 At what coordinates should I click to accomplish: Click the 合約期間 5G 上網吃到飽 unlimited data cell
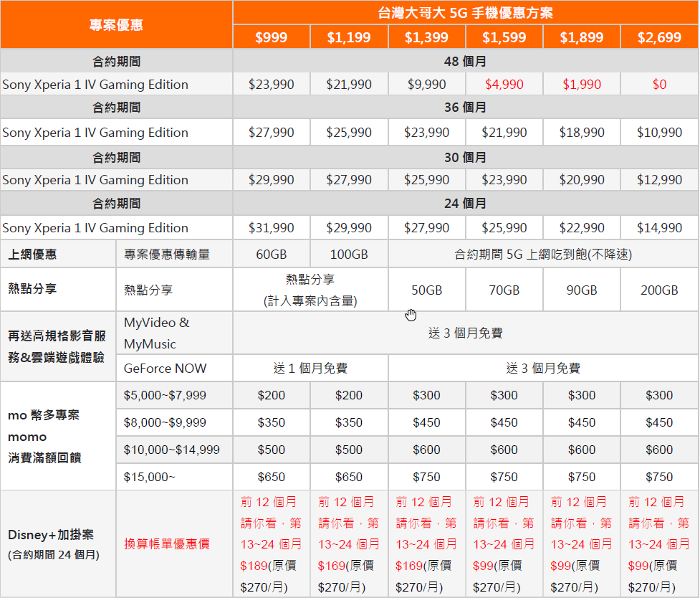pos(542,255)
